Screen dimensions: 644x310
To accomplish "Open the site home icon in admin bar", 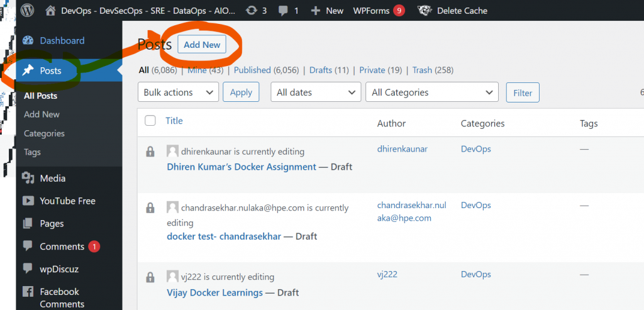I will pyautogui.click(x=51, y=11).
